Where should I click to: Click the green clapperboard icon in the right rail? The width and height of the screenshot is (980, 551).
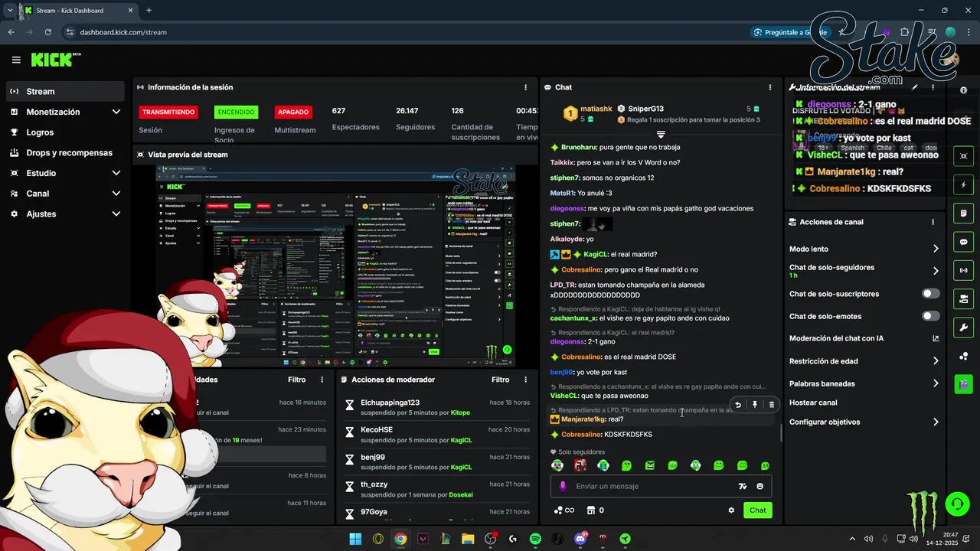tap(963, 384)
